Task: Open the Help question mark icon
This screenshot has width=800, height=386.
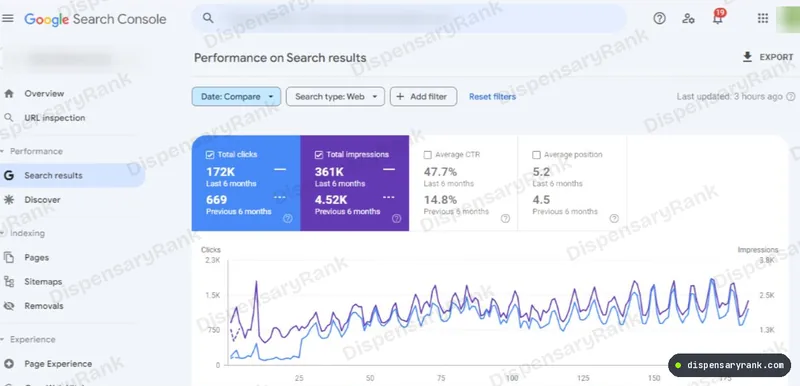Action: pos(659,19)
